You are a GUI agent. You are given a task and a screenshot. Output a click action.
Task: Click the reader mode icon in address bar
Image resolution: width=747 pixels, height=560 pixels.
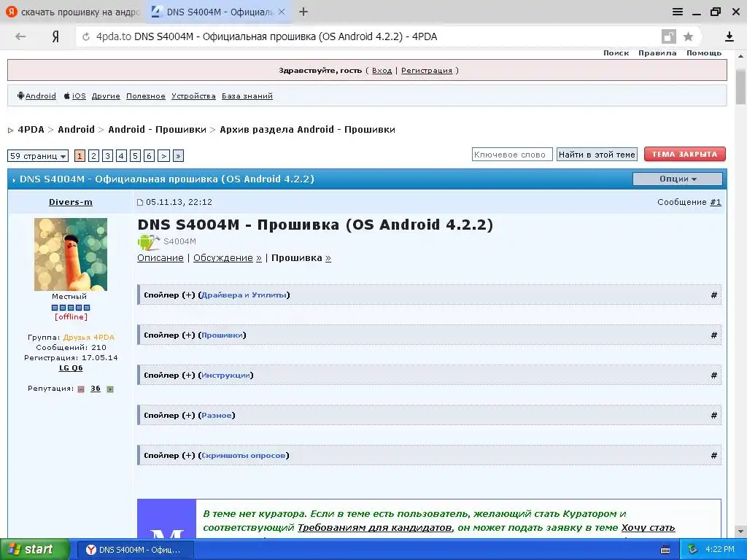coord(668,36)
